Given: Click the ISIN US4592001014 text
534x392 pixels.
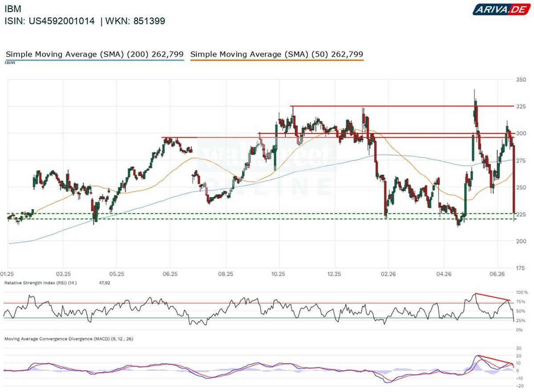Looking at the screenshot, I should (x=49, y=21).
